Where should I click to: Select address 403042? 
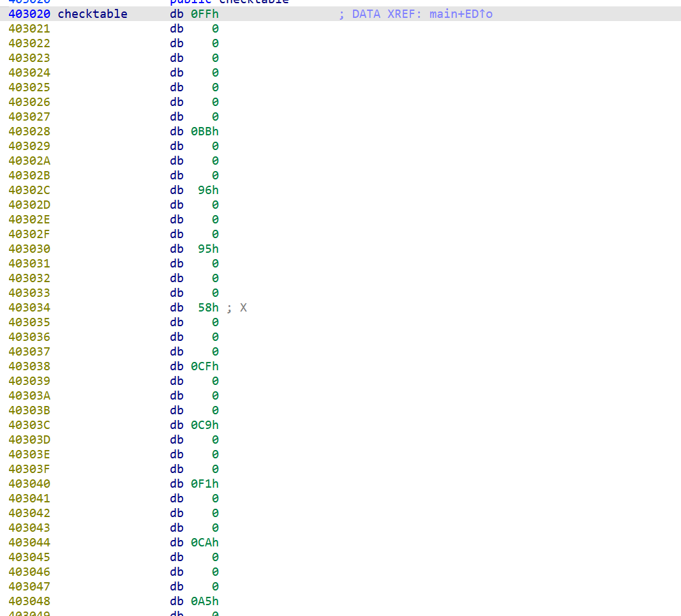click(x=29, y=513)
